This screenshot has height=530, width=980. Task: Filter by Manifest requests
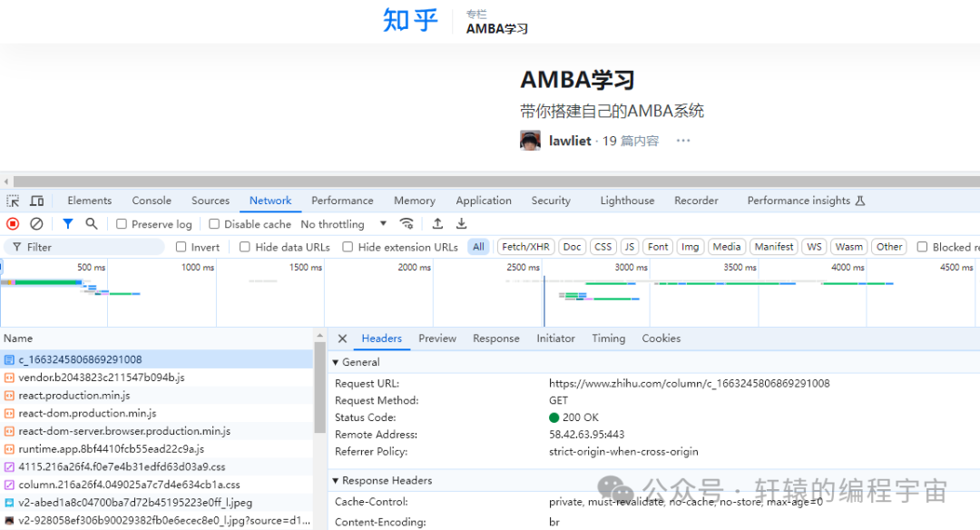pyautogui.click(x=774, y=247)
